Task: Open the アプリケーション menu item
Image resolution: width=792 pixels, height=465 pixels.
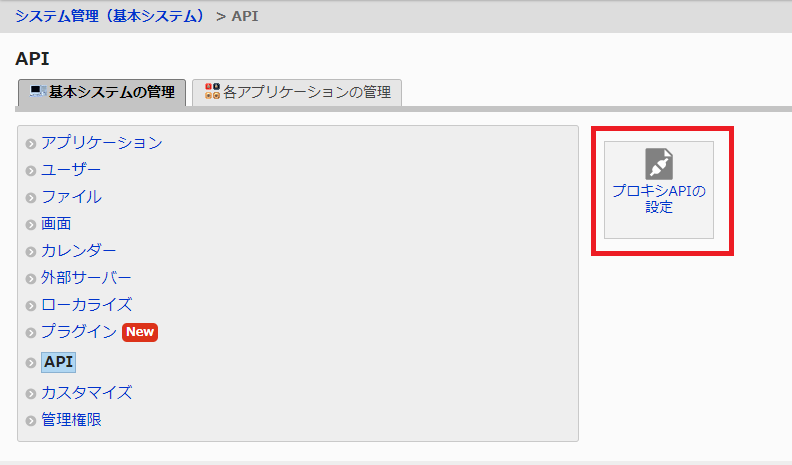Action: coord(101,143)
